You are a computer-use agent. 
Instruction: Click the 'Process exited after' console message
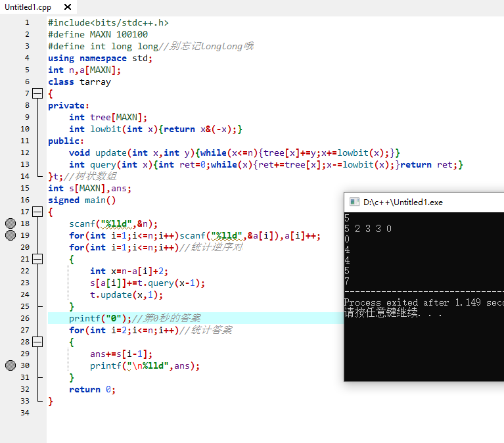[424, 302]
